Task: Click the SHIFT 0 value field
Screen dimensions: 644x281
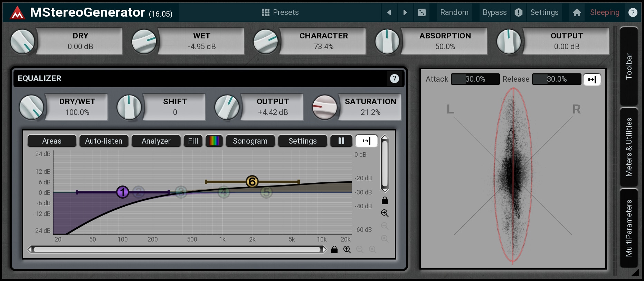Action: coord(175,107)
